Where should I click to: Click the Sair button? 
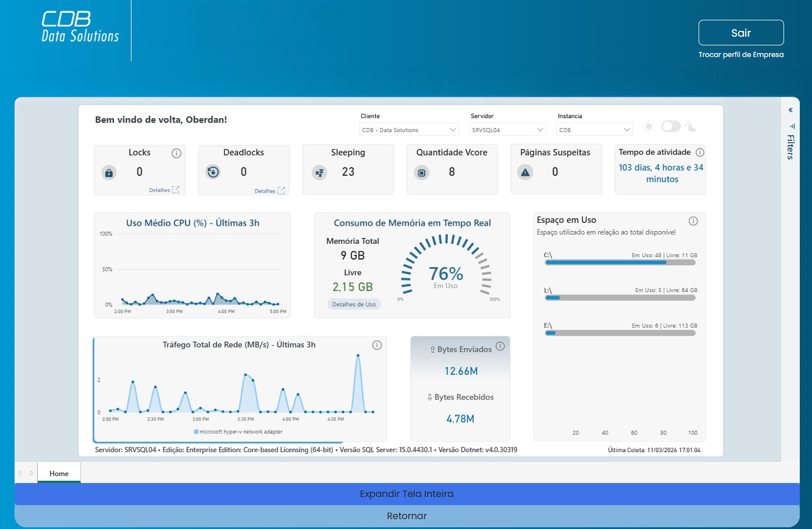coord(740,33)
